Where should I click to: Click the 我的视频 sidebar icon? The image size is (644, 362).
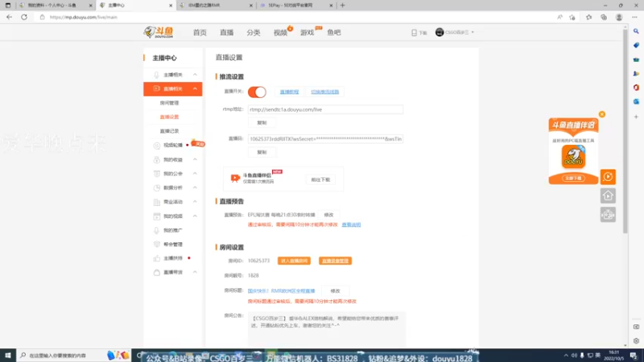156,216
